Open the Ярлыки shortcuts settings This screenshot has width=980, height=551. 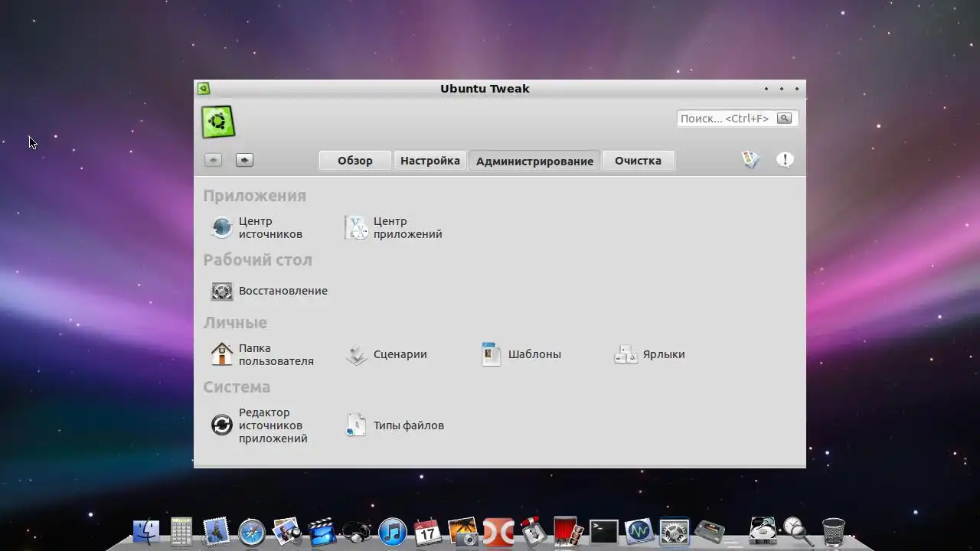(x=649, y=354)
